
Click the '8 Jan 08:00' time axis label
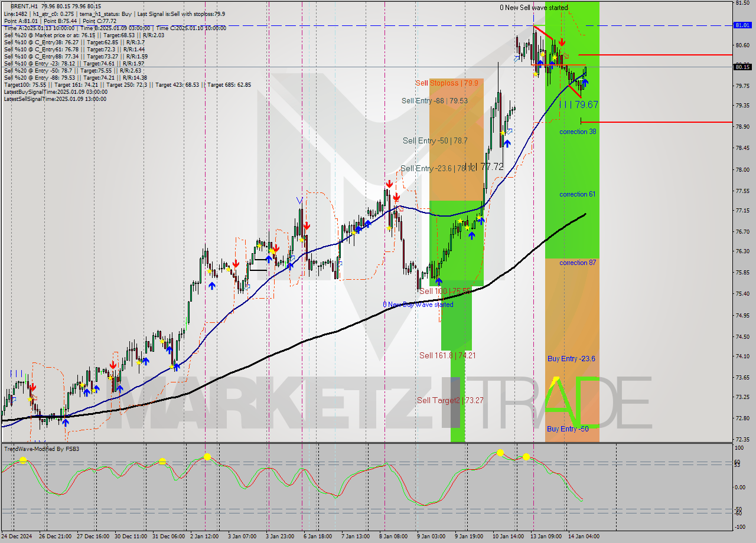[x=392, y=537]
